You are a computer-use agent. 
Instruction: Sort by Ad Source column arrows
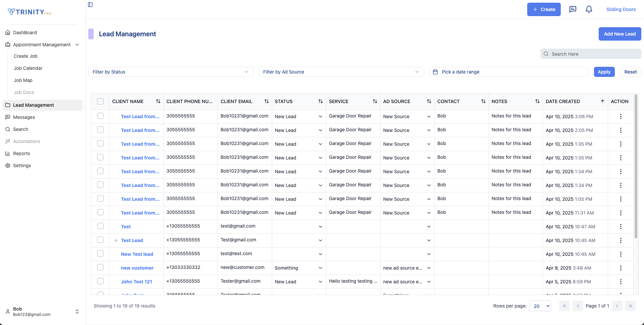[429, 101]
